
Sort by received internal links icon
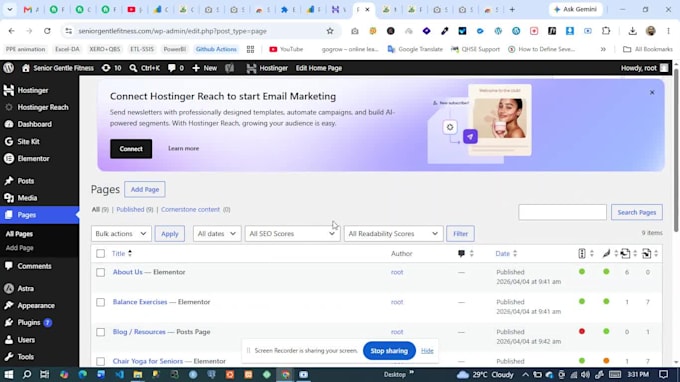[650, 254]
